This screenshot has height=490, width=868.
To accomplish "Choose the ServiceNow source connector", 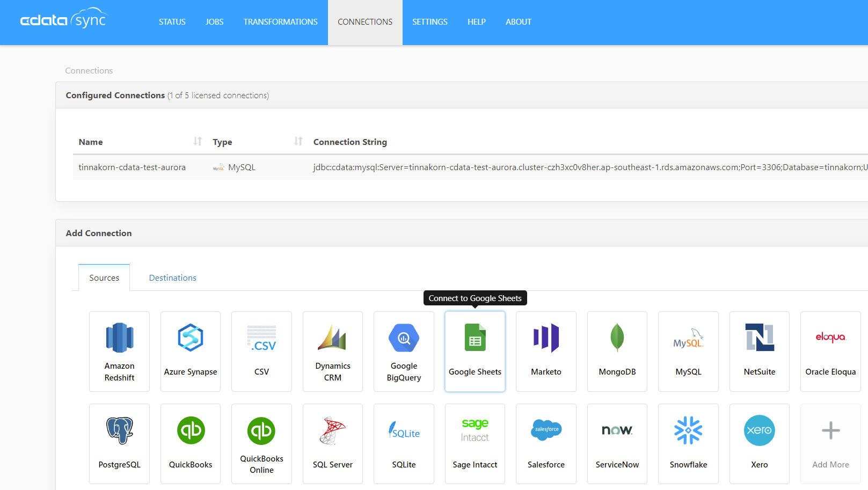I will pos(617,444).
